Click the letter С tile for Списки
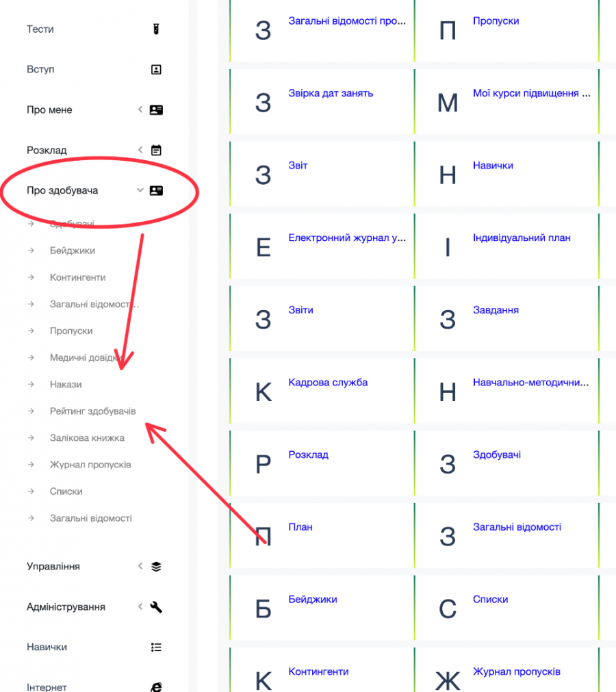 pos(448,608)
